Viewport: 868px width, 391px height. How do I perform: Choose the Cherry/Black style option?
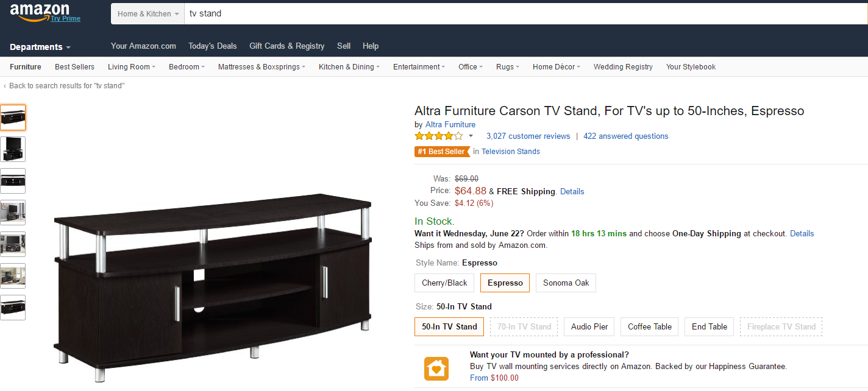(x=444, y=283)
